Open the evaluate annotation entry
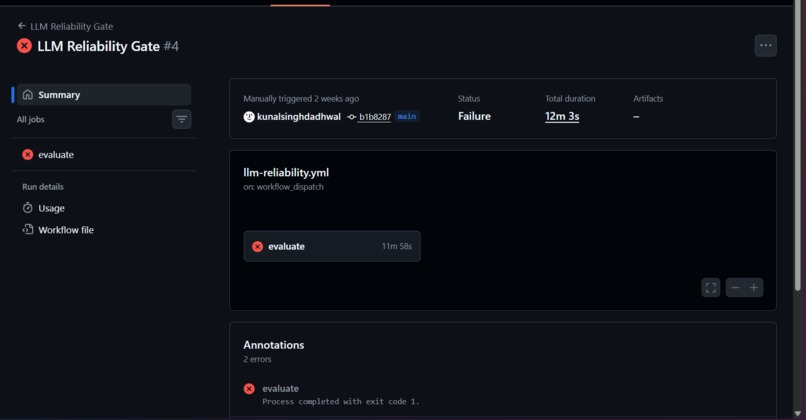This screenshot has height=420, width=806. tap(280, 389)
